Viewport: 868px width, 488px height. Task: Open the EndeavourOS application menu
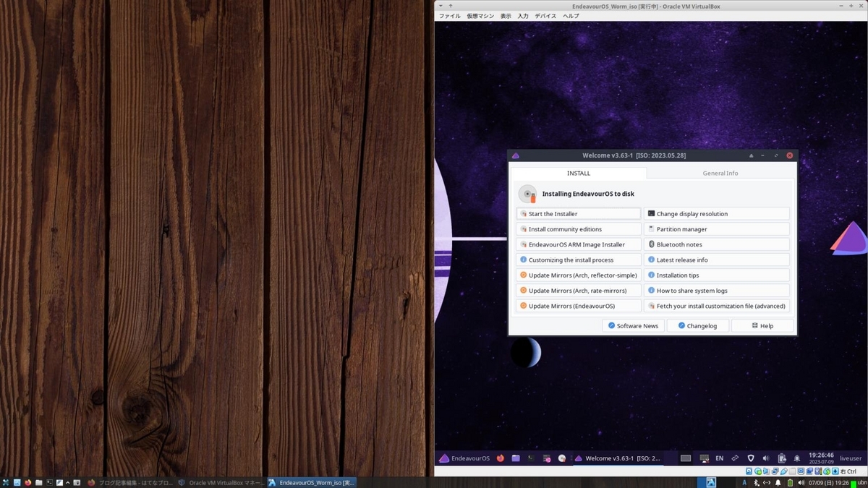click(x=464, y=458)
